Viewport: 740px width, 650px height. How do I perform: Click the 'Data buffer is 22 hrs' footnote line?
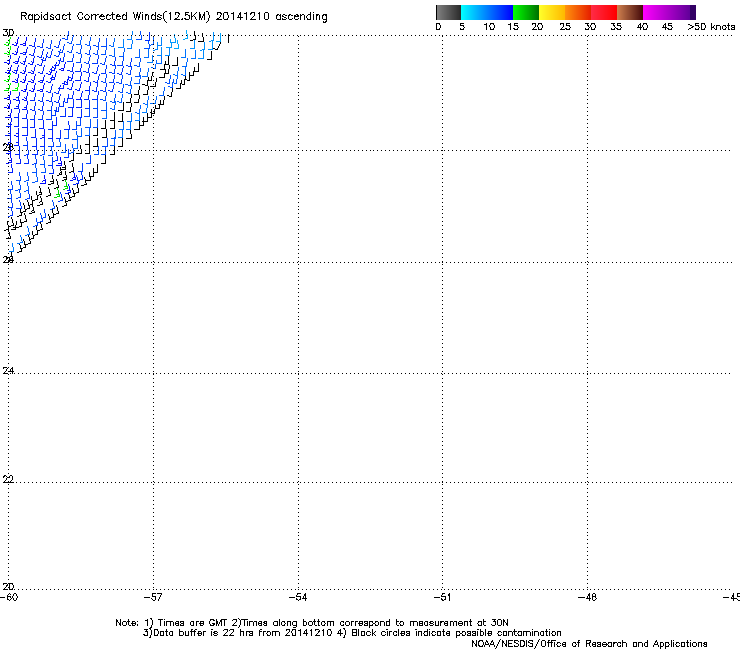pyautogui.click(x=352, y=633)
